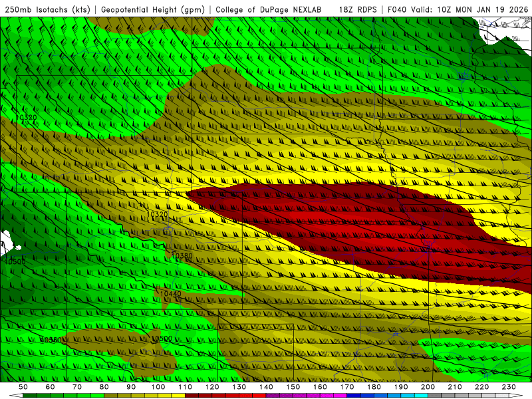532x399 pixels.
Task: Click the 60 value on the color scale
Action: coord(51,387)
